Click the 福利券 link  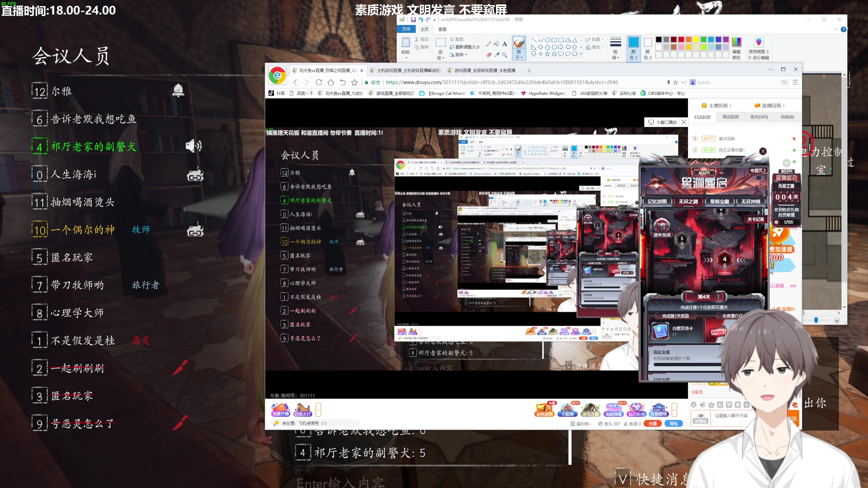580,424
